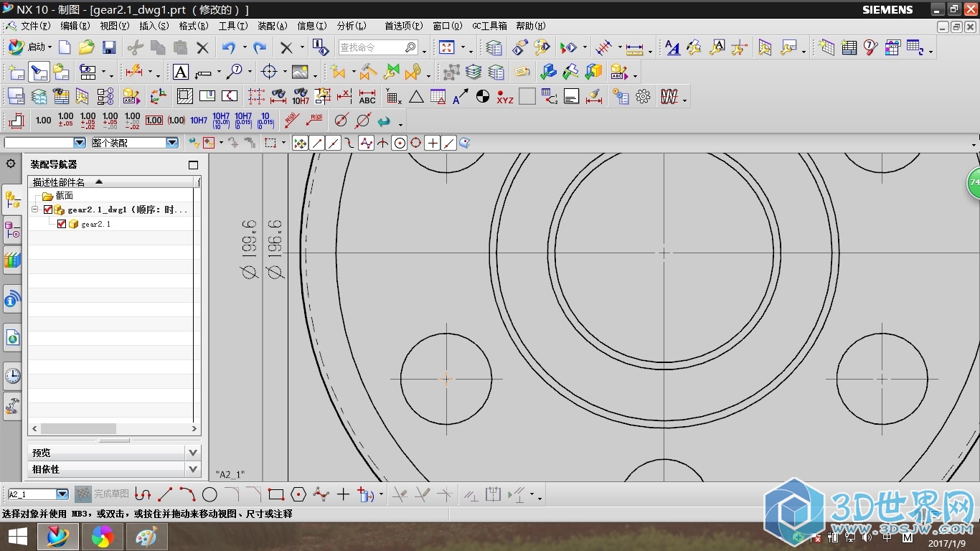
Task: Select the Note text 'A' annotation tool
Action: tap(181, 72)
